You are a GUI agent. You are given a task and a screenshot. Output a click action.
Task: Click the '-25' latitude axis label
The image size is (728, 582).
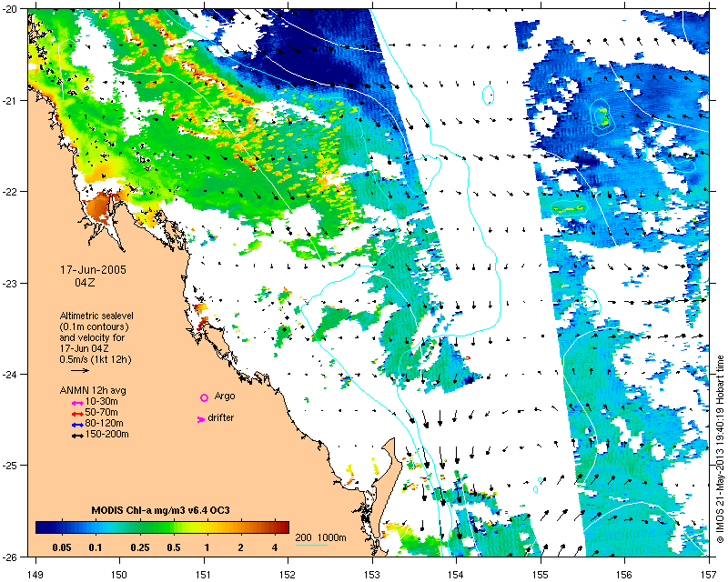pyautogui.click(x=10, y=466)
